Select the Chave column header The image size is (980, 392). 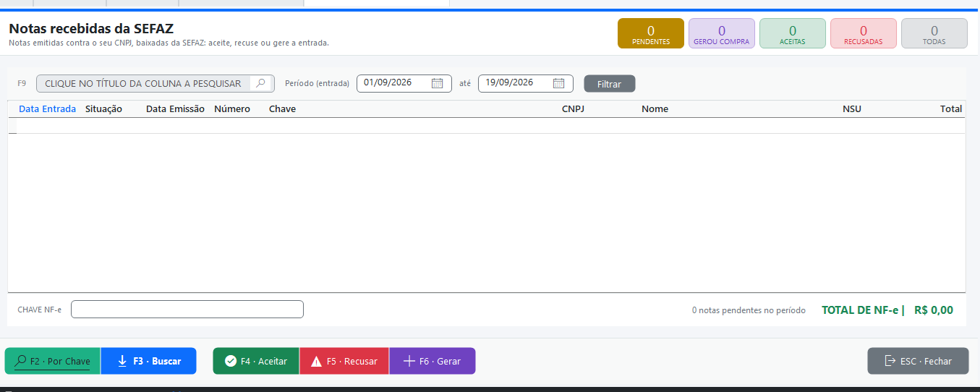pyautogui.click(x=282, y=108)
